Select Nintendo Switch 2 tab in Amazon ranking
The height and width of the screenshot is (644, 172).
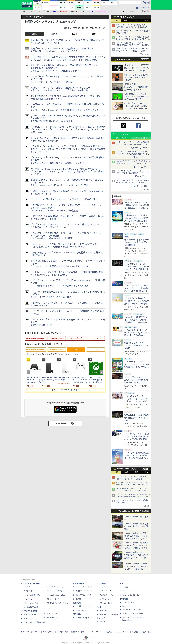(x=36, y=349)
